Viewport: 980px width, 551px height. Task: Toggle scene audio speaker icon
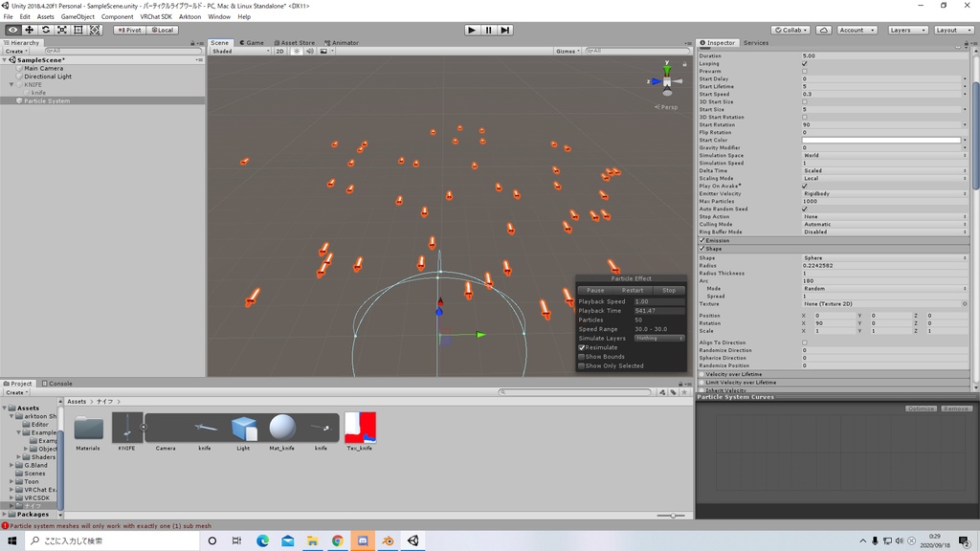[x=308, y=51]
